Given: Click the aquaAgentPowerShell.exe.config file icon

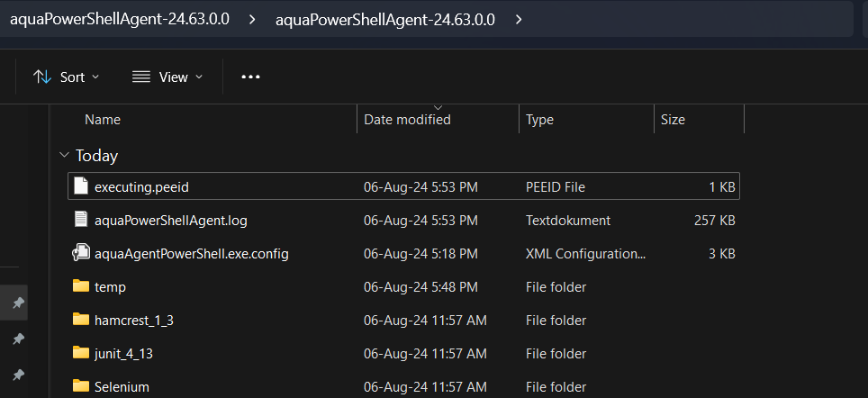Looking at the screenshot, I should [81, 254].
